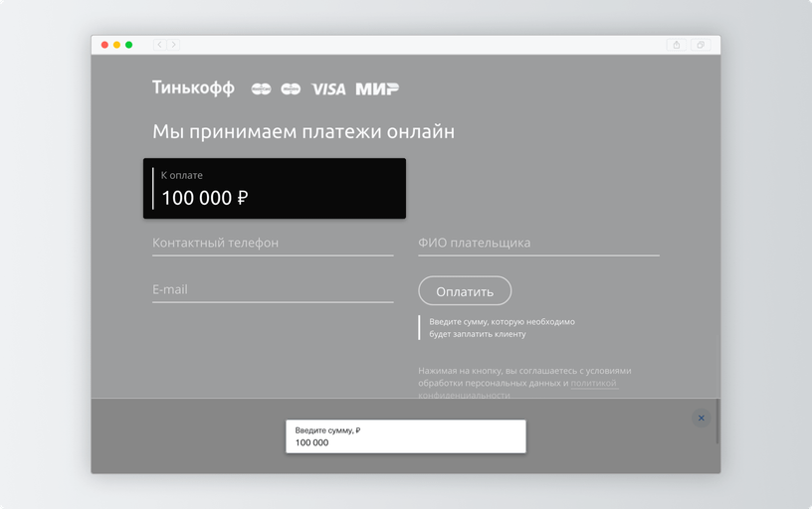
Task: Click the yellow minimize window button
Action: [117, 45]
